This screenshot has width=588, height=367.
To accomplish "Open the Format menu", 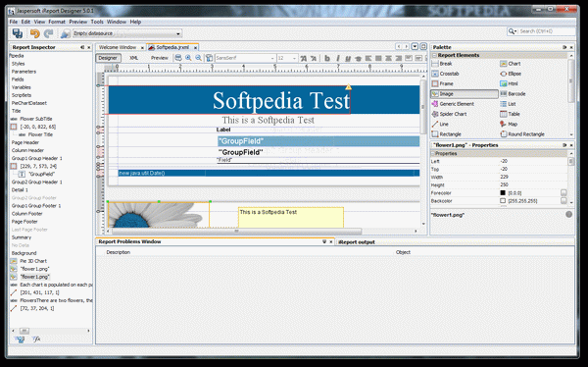I will coord(57,22).
